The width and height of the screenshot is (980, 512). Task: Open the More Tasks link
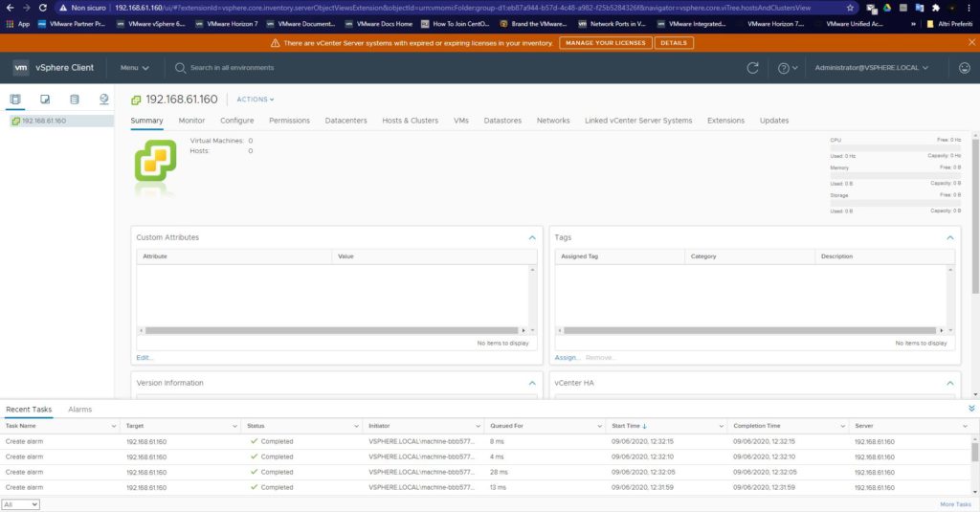point(956,504)
